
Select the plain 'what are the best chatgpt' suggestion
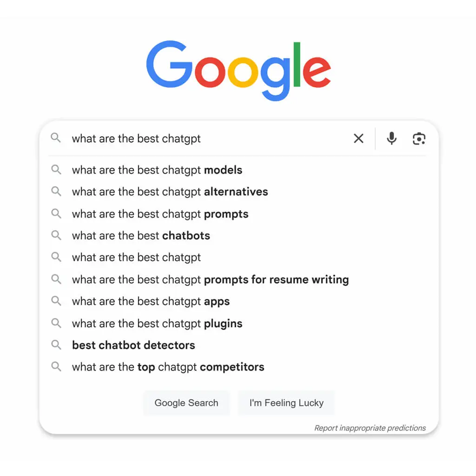(x=136, y=258)
